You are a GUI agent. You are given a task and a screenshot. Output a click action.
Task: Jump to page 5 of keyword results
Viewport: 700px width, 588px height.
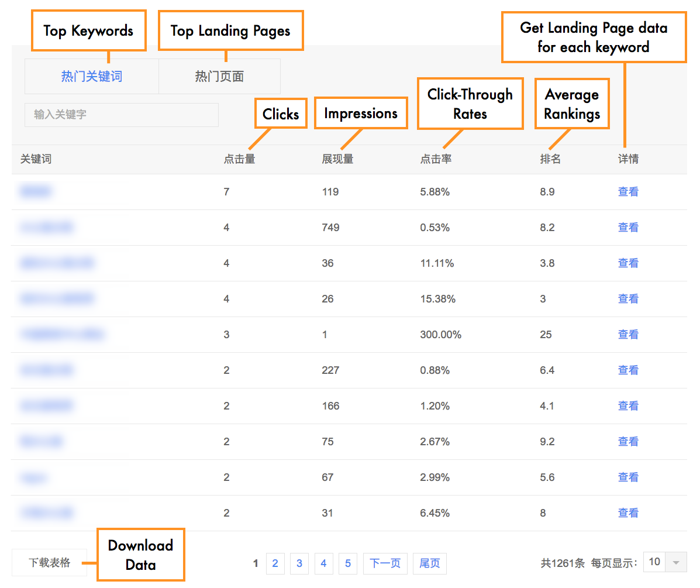(347, 563)
